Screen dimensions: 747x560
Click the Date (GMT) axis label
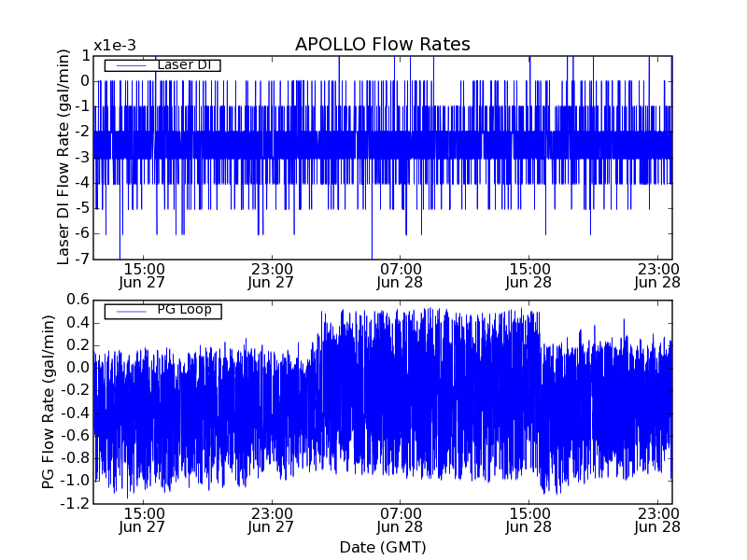pos(383,547)
